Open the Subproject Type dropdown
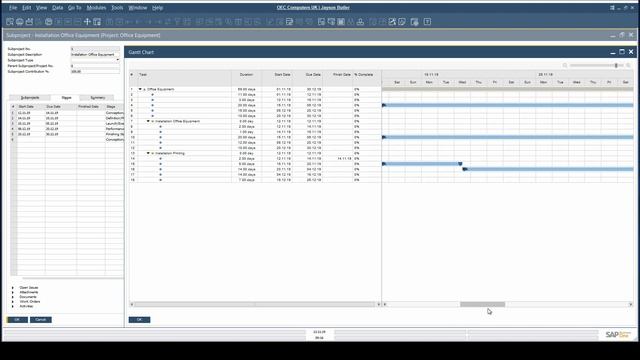The height and width of the screenshot is (360, 640). pyautogui.click(x=118, y=60)
